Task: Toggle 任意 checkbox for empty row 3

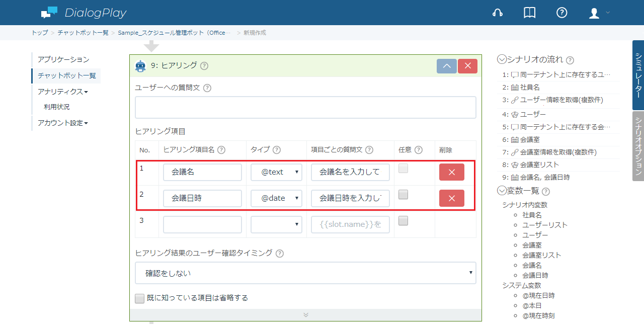Action: click(403, 221)
